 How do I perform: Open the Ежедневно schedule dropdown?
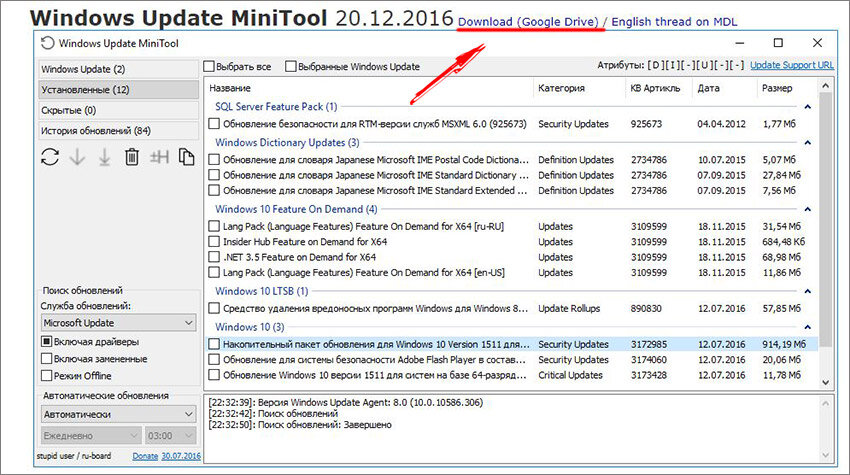point(91,435)
